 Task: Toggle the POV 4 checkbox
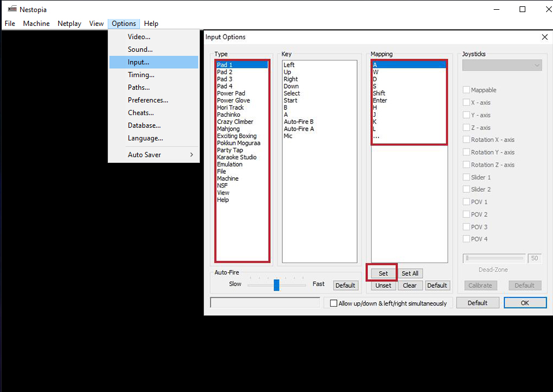click(466, 239)
